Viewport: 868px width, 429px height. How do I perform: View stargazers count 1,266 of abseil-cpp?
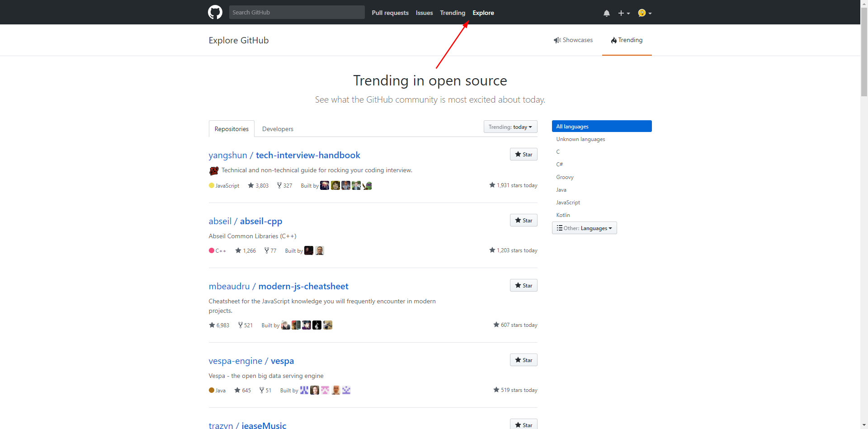[245, 250]
